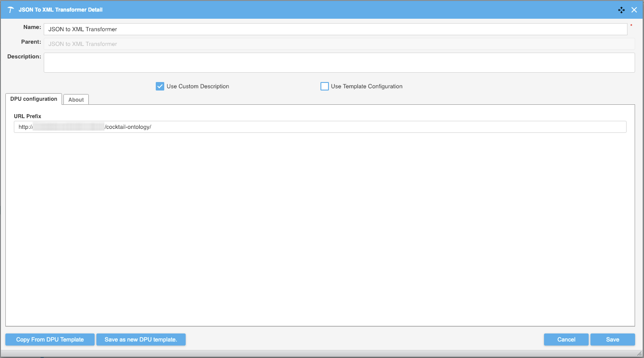Click the Copy From DPU Template button

coord(50,340)
